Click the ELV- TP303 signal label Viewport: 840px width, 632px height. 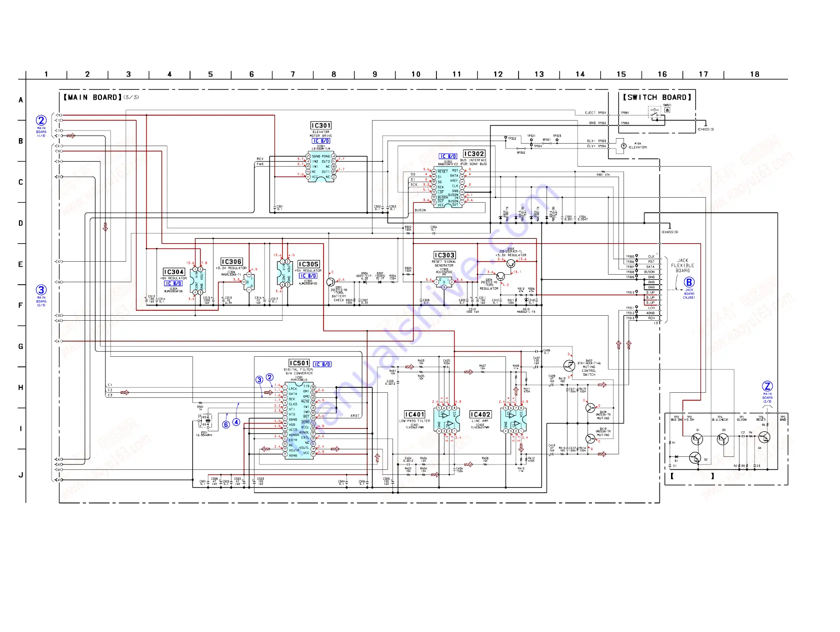click(596, 141)
